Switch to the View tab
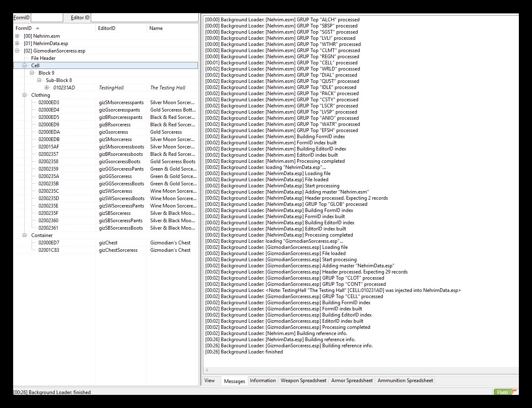 [209, 381]
